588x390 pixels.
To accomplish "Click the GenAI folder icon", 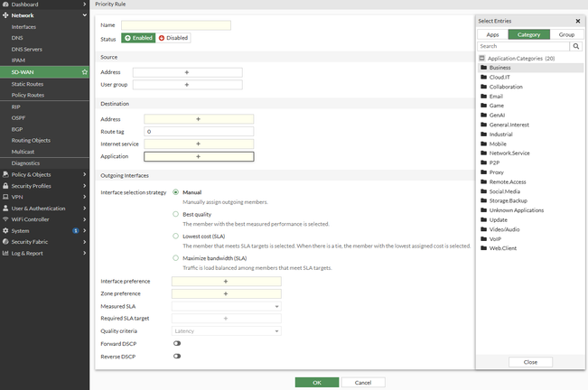I will point(484,115).
